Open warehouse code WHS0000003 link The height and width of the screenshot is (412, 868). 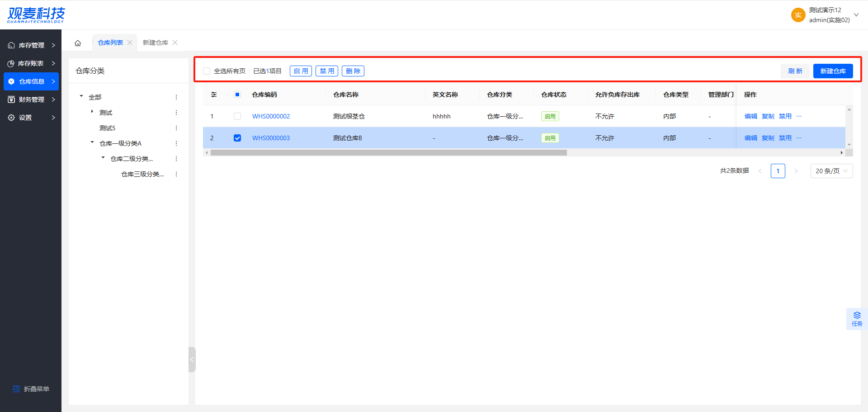click(271, 138)
